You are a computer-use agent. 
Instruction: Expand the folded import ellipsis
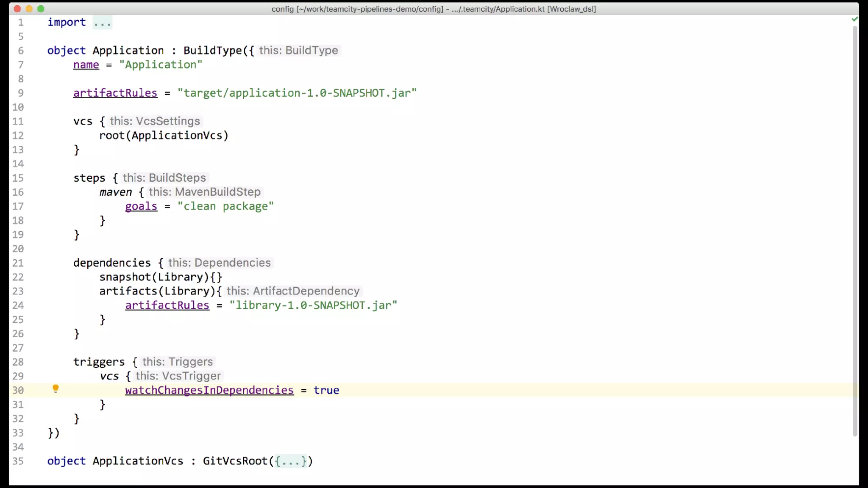(102, 22)
